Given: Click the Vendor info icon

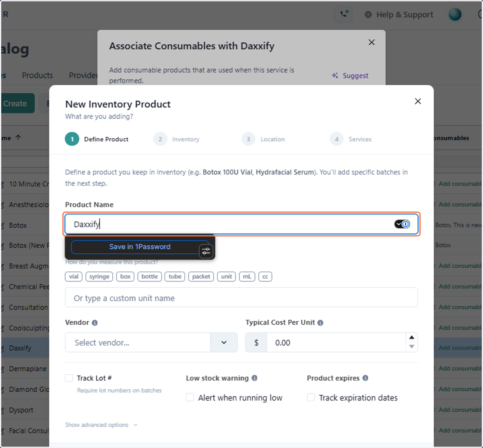Looking at the screenshot, I should [x=95, y=323].
